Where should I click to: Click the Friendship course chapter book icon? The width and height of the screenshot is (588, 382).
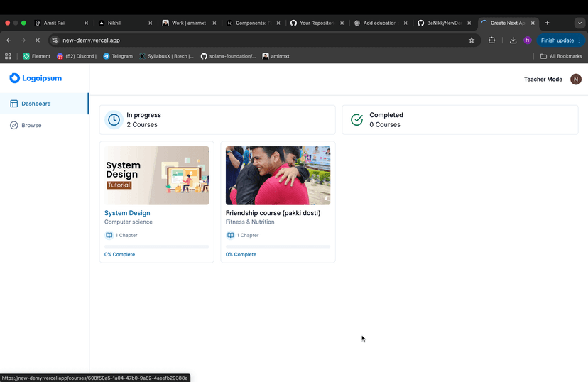click(x=231, y=235)
